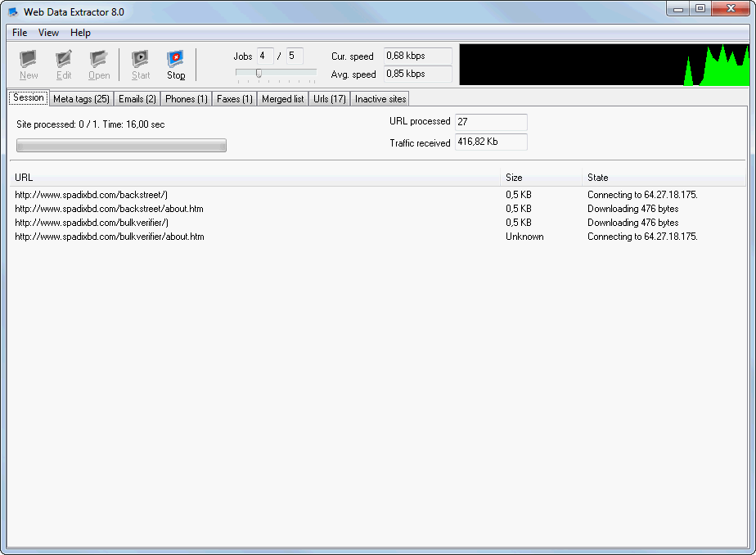Click the Start icon in the toolbar
This screenshot has height=555, width=756.
point(140,64)
